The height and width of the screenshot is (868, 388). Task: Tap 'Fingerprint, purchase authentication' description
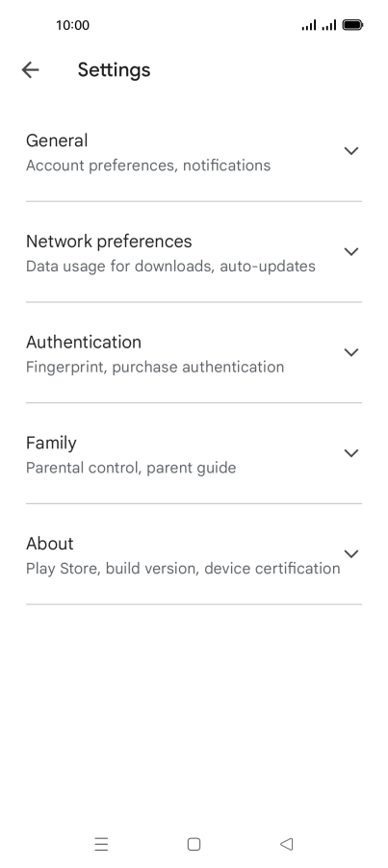(x=155, y=367)
